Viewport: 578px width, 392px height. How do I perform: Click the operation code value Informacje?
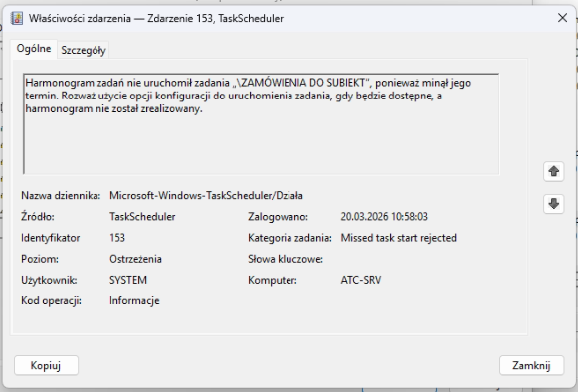click(x=134, y=300)
